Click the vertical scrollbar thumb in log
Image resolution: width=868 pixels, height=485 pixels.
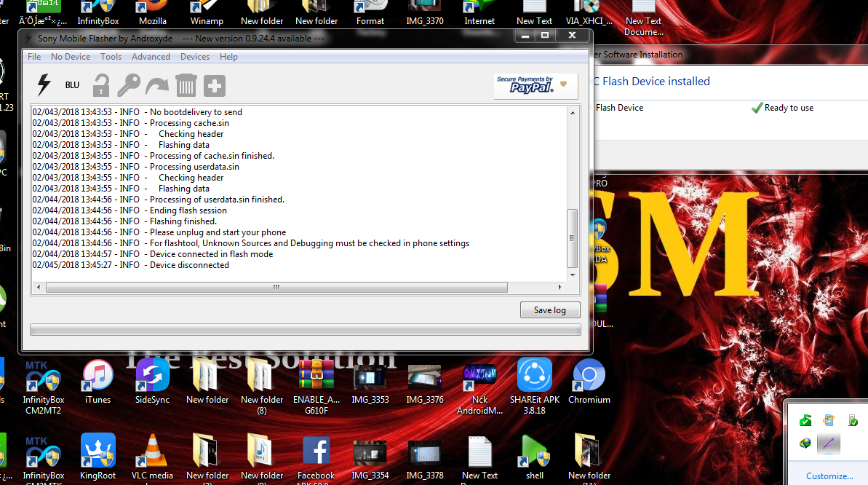(x=573, y=238)
